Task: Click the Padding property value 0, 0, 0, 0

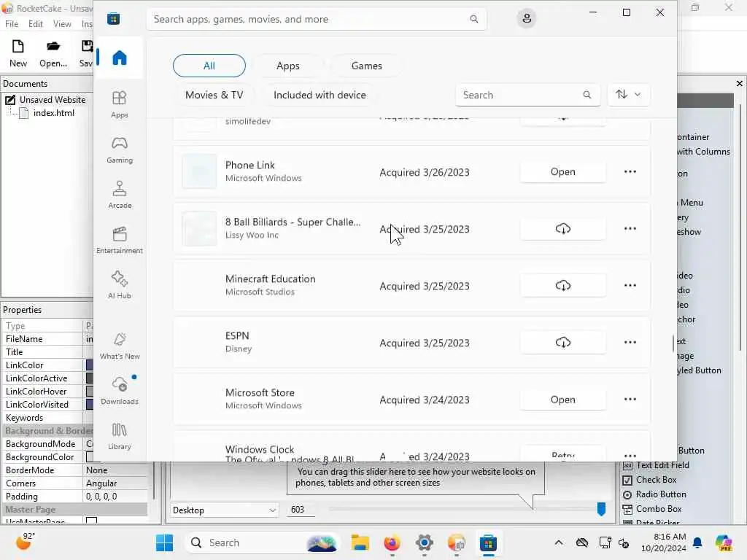Action: [x=115, y=496]
